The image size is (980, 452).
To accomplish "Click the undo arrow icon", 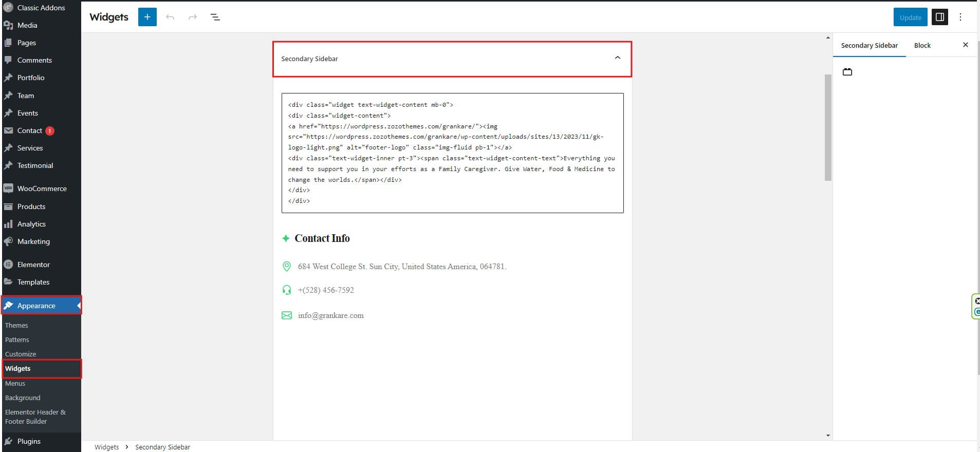I will tap(170, 17).
